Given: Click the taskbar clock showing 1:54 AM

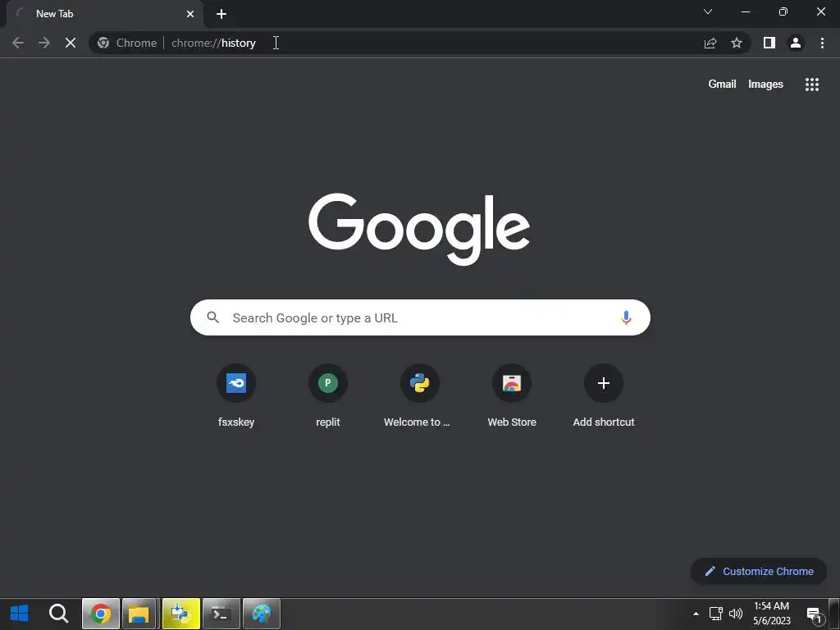Looking at the screenshot, I should [x=771, y=614].
